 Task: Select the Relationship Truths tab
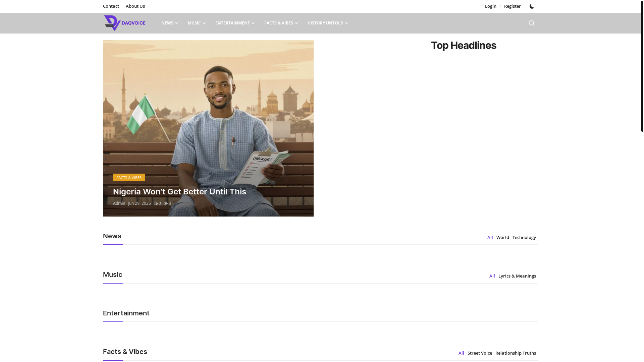pos(516,353)
